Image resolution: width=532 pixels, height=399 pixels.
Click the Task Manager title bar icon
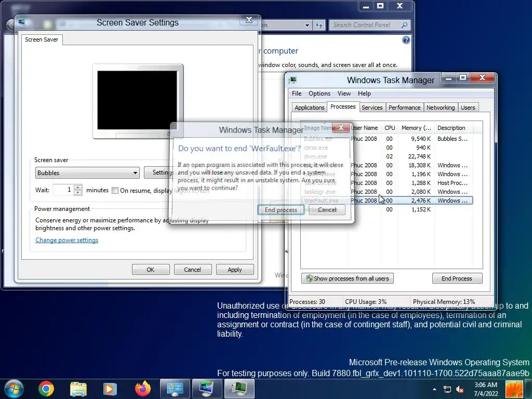[292, 81]
